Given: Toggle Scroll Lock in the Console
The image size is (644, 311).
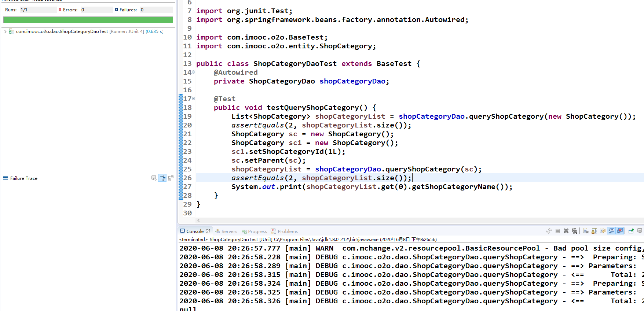Looking at the screenshot, I should point(594,231).
